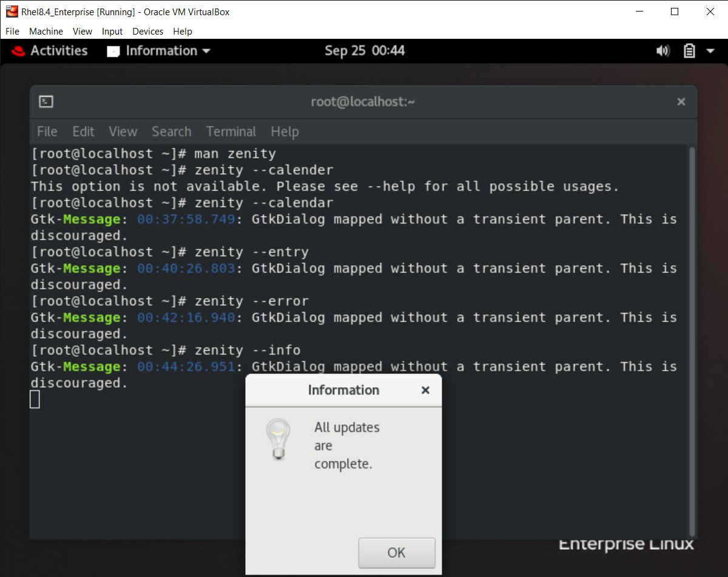This screenshot has width=728, height=577.
Task: Click the clock showing Sep 25 00:44
Action: [x=365, y=51]
